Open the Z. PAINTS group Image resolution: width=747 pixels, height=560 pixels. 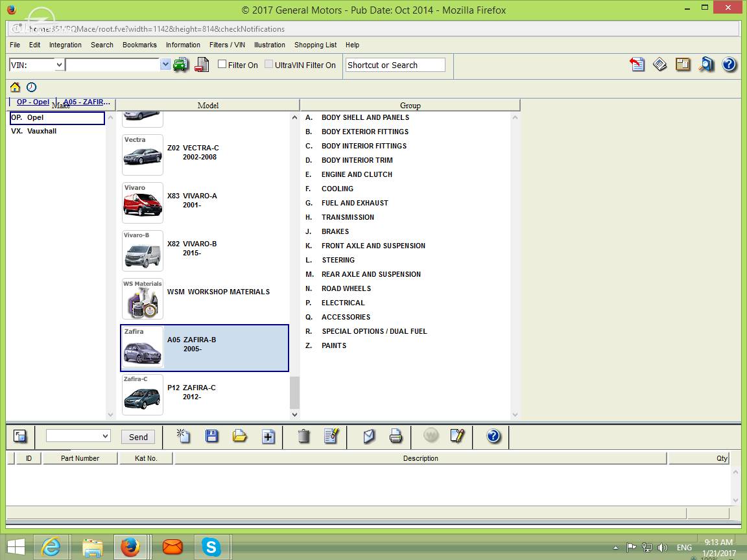(326, 345)
